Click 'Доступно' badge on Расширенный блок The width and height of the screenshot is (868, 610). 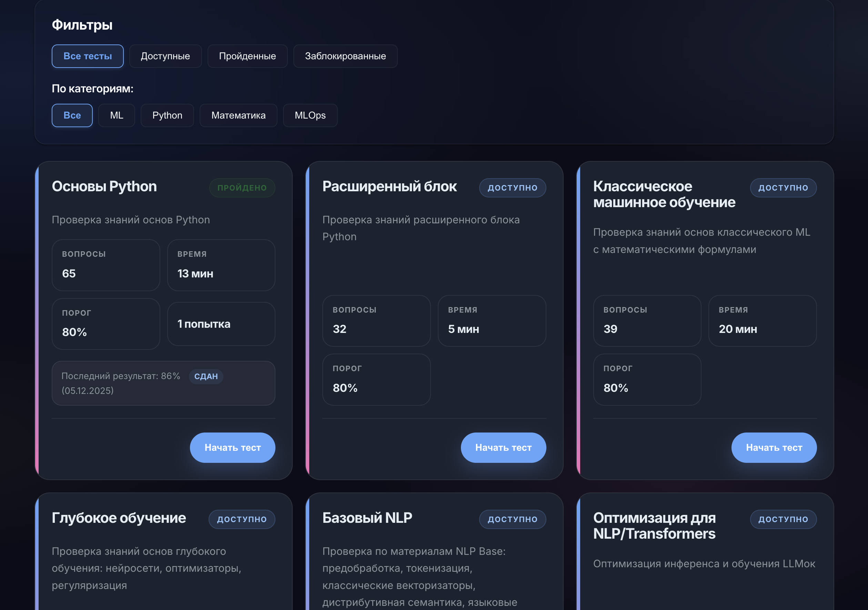tap(512, 188)
